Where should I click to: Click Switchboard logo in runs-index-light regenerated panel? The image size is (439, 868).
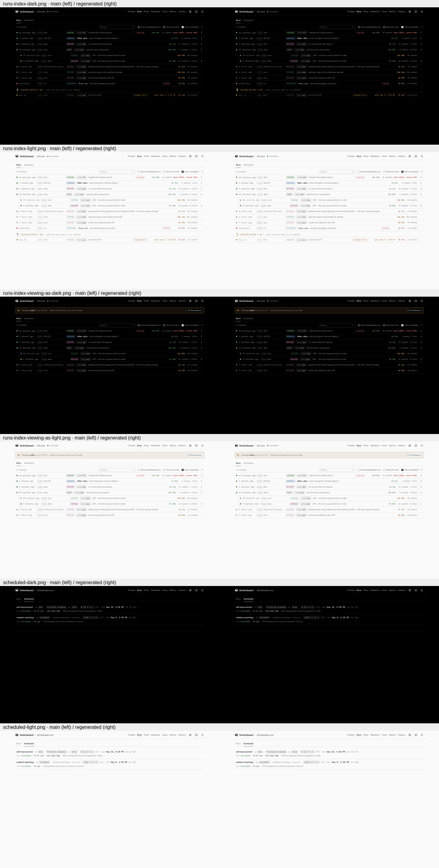click(x=236, y=156)
